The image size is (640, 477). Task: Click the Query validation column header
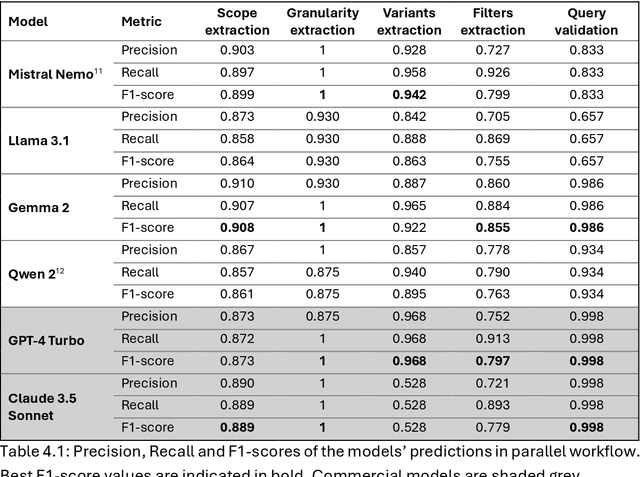tap(586, 21)
